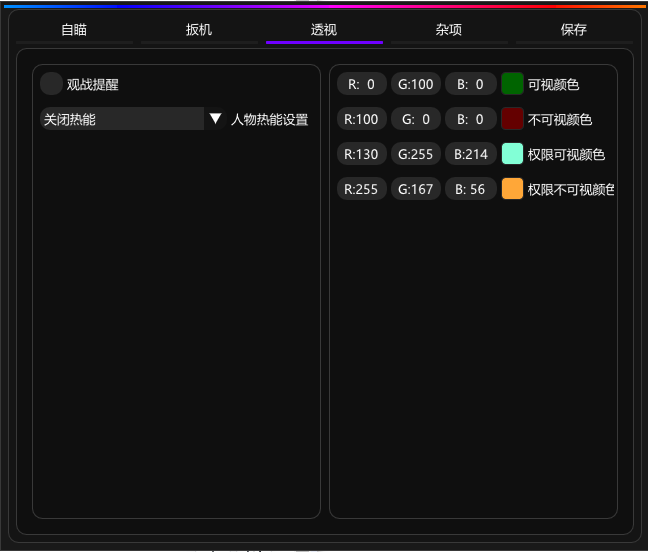The image size is (648, 552).
Task: Click the B: 0 field for 可视颜色
Action: pyautogui.click(x=470, y=84)
